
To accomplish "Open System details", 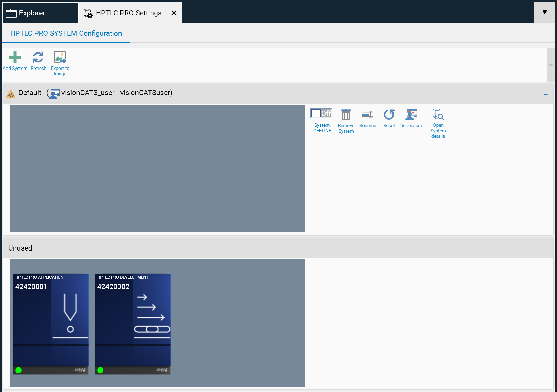I will [x=438, y=115].
